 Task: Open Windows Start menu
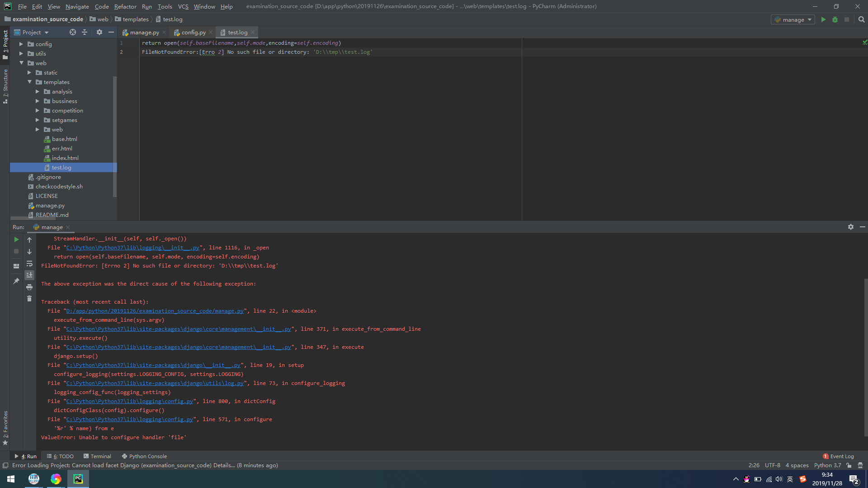11,479
